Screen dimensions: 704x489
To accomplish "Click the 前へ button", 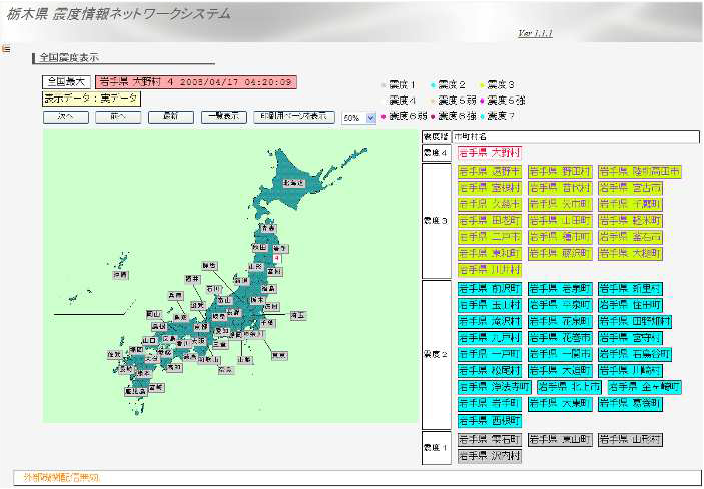I will pos(118,117).
